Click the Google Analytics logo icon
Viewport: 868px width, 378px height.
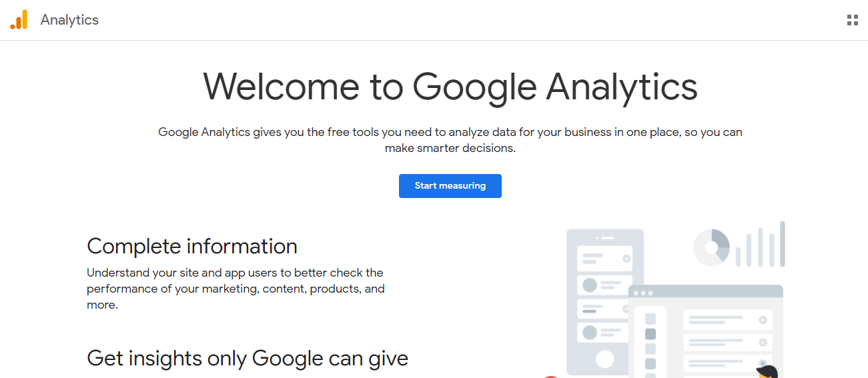(19, 20)
